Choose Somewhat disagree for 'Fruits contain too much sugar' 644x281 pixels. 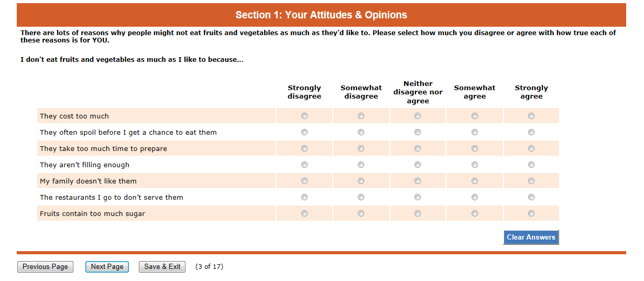(361, 213)
